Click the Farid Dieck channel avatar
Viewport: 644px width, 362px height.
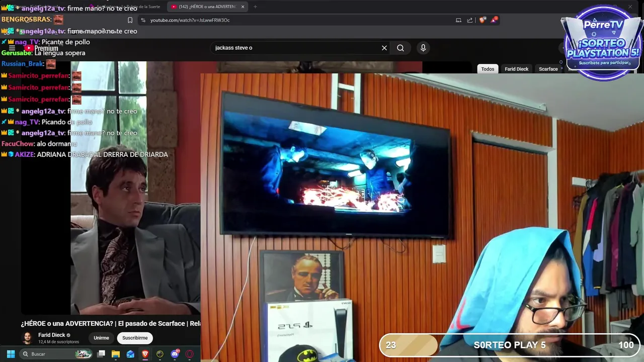28,338
